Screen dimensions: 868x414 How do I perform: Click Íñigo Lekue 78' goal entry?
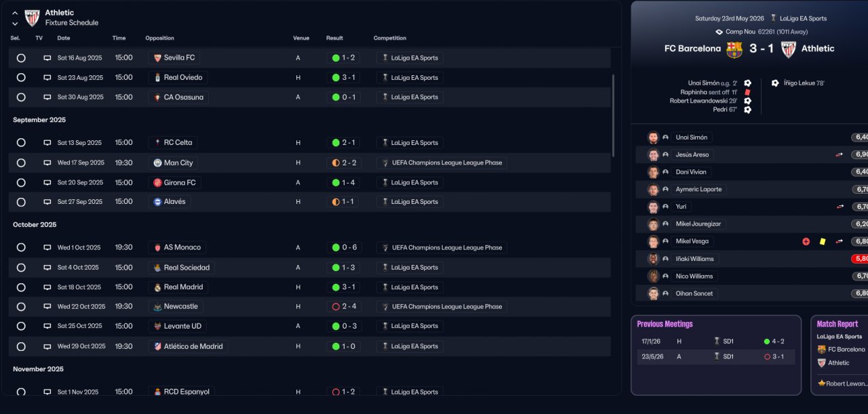pyautogui.click(x=804, y=83)
